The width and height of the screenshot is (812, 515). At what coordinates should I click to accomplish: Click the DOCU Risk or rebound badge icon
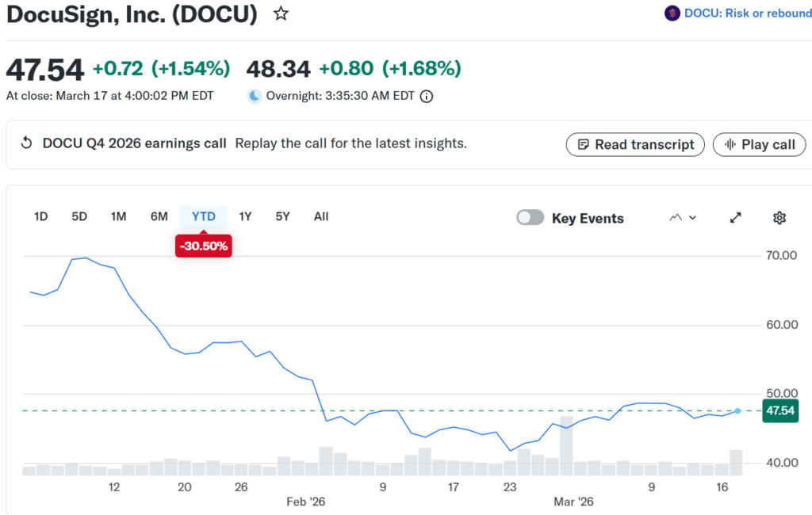tap(672, 13)
